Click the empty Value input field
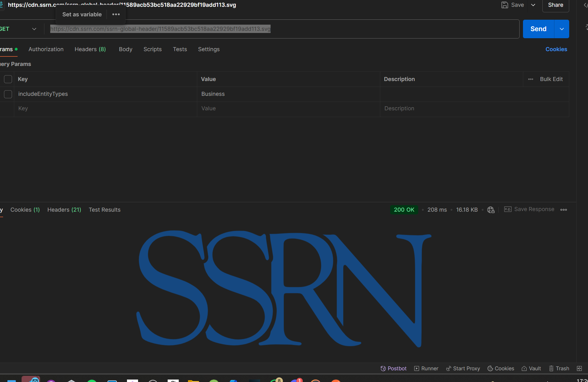The height and width of the screenshot is (382, 588). [288, 108]
